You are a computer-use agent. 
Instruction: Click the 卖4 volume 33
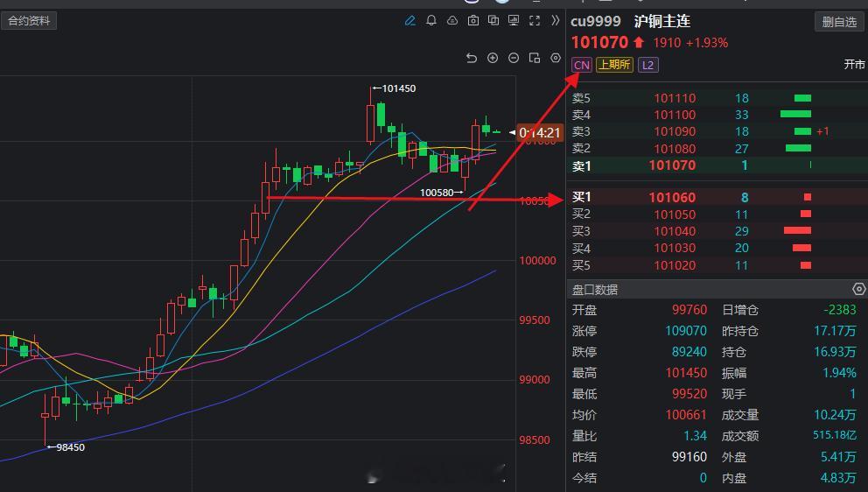point(742,115)
